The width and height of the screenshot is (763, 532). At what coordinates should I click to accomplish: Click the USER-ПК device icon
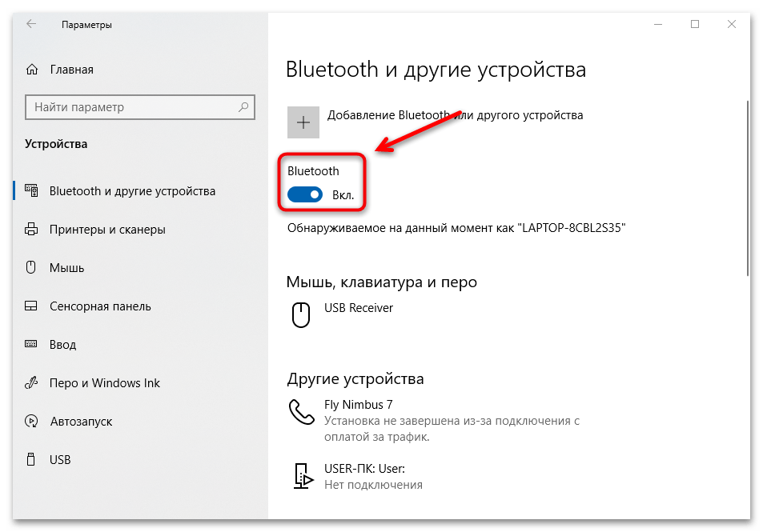pyautogui.click(x=303, y=475)
